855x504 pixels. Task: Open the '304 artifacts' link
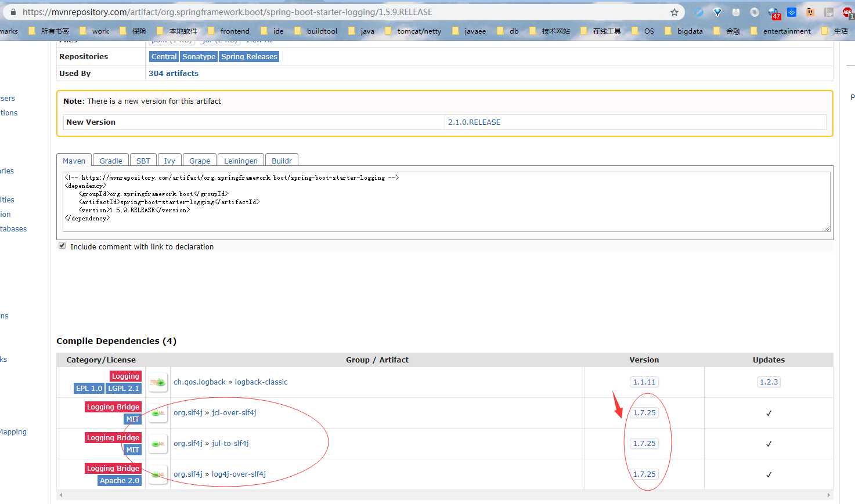tap(174, 74)
